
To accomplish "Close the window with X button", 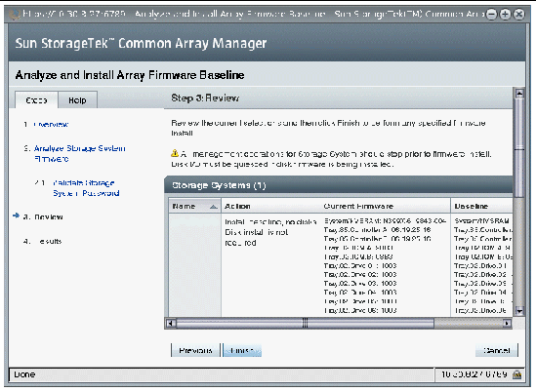I will [x=519, y=14].
